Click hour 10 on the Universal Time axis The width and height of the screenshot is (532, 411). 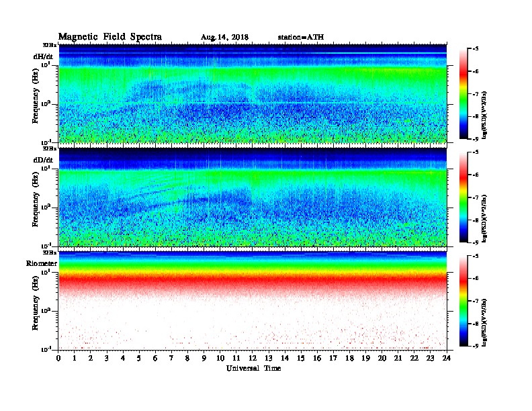220,358
